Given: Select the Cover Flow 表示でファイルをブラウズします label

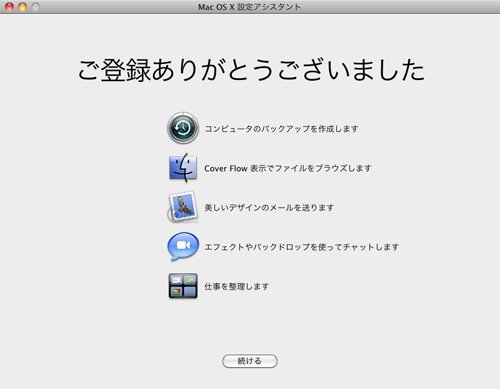Looking at the screenshot, I should (x=288, y=168).
